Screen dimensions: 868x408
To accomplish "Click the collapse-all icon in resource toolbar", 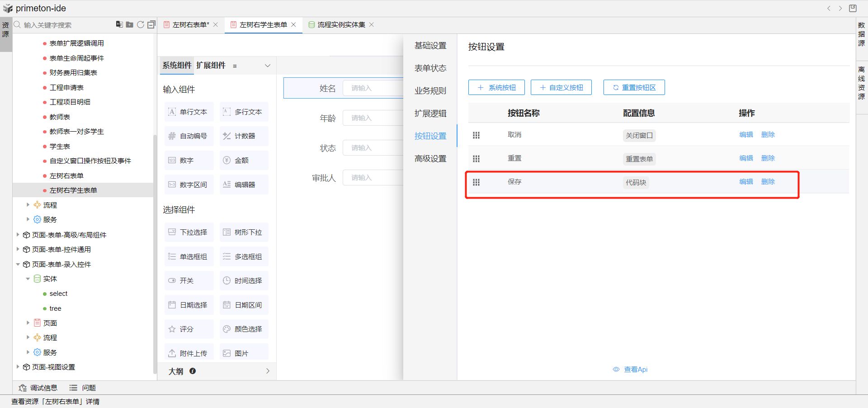I will tap(151, 24).
